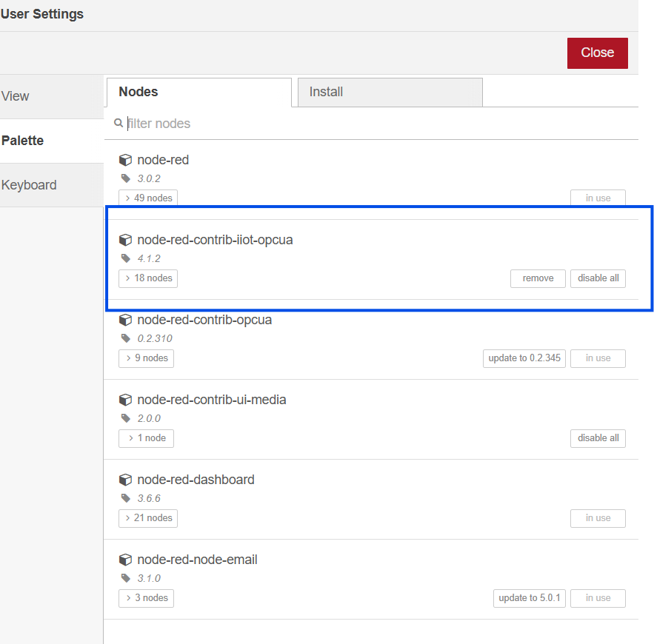Click the node-red-contrib-opcua module name
Image resolution: width=654 pixels, height=644 pixels.
[204, 320]
